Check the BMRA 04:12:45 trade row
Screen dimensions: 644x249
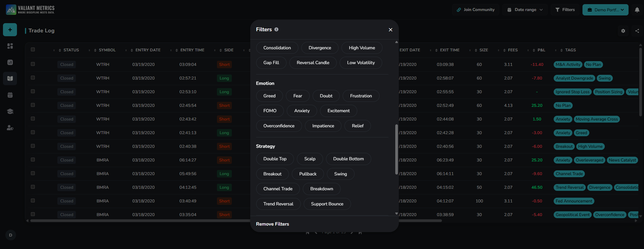coord(33,187)
